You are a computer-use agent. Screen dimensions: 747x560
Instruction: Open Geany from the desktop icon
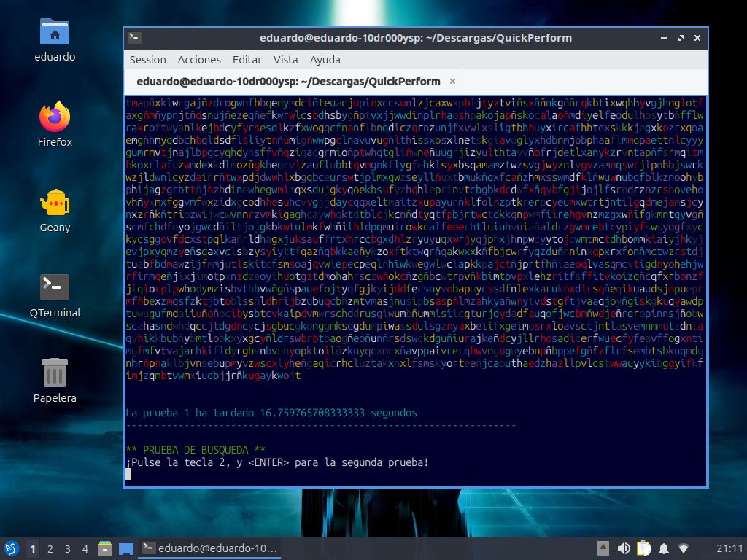(54, 211)
